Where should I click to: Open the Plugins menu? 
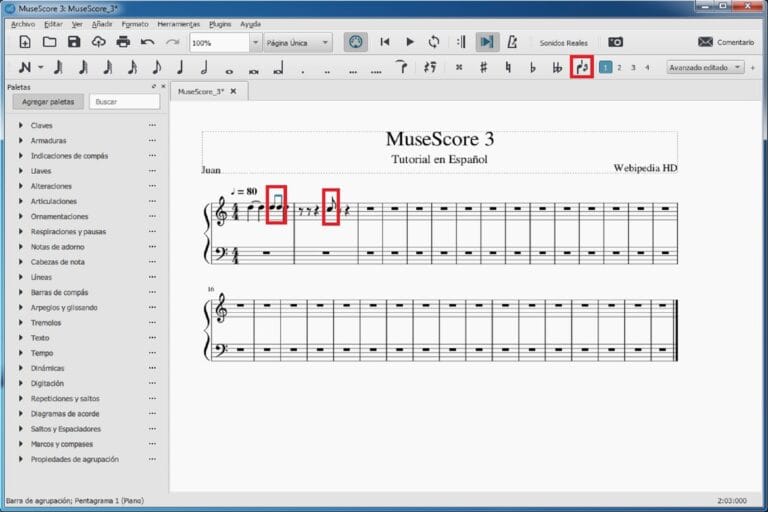pyautogui.click(x=220, y=24)
